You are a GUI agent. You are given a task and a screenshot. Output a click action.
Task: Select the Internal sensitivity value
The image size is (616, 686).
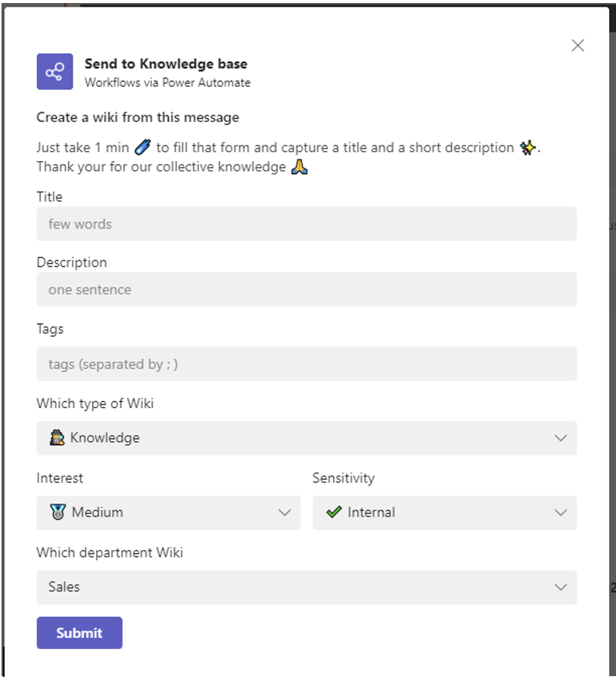pyautogui.click(x=371, y=513)
